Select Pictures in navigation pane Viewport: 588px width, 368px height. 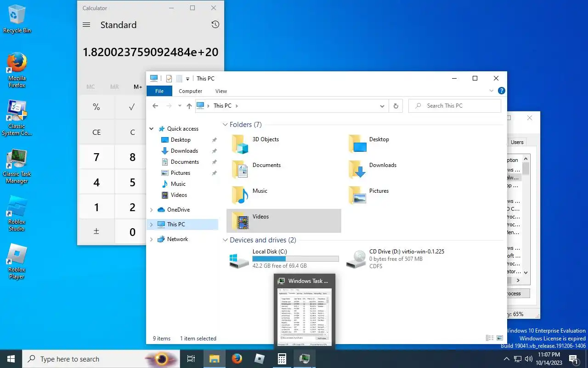pos(181,173)
